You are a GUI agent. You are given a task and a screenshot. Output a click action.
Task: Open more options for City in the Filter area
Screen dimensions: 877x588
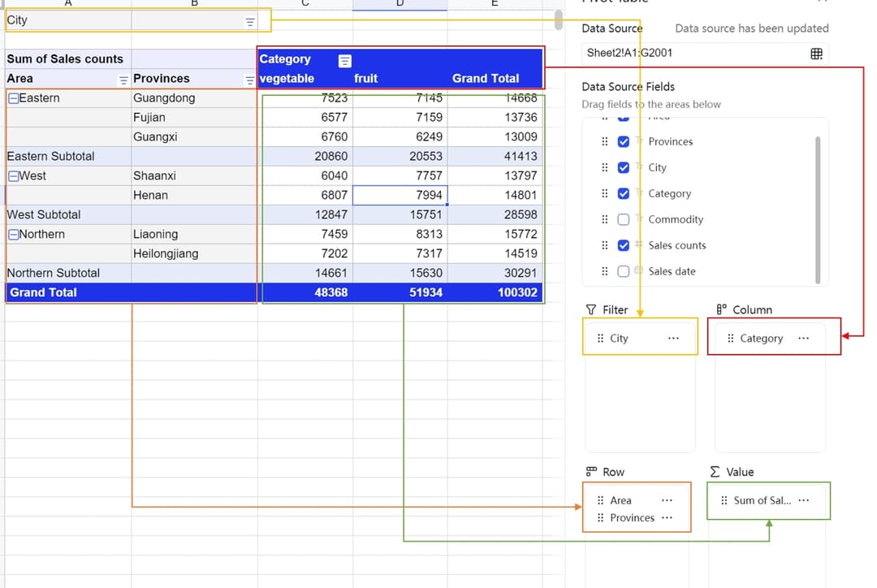672,338
